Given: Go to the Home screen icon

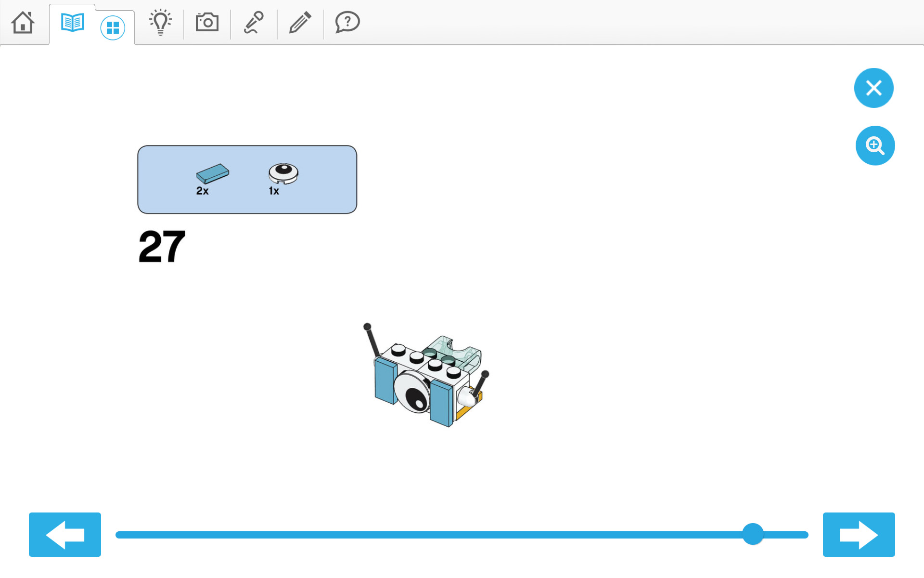Looking at the screenshot, I should pos(23,23).
